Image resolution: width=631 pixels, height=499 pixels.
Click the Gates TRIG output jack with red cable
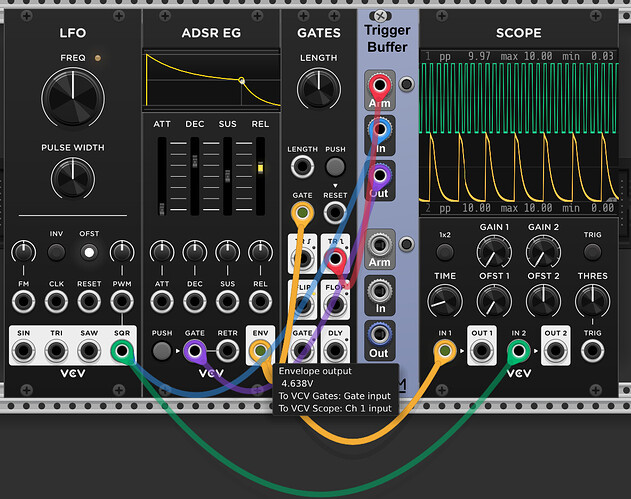pos(335,258)
